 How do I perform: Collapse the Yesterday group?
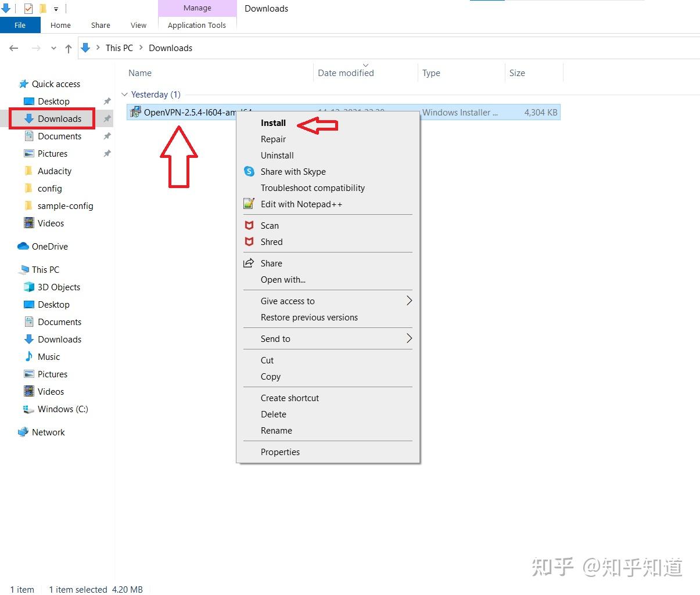tap(124, 94)
